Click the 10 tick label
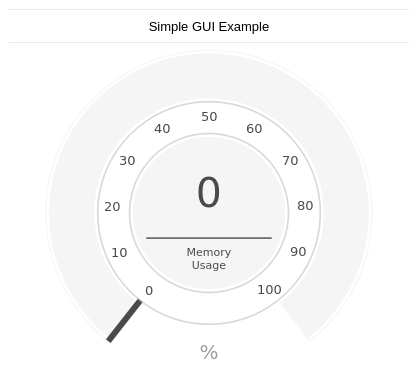Screen dimensions: 418x386 click(x=119, y=253)
